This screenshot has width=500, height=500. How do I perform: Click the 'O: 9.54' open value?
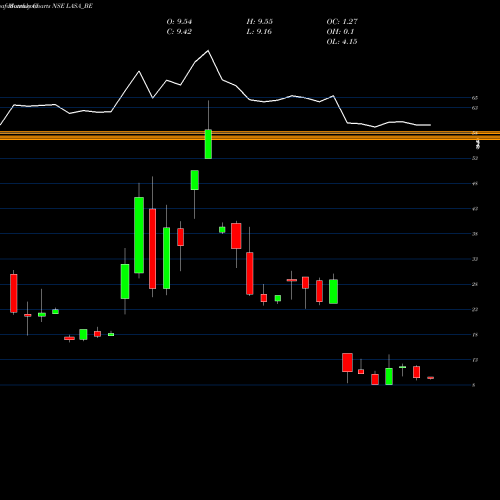(179, 22)
